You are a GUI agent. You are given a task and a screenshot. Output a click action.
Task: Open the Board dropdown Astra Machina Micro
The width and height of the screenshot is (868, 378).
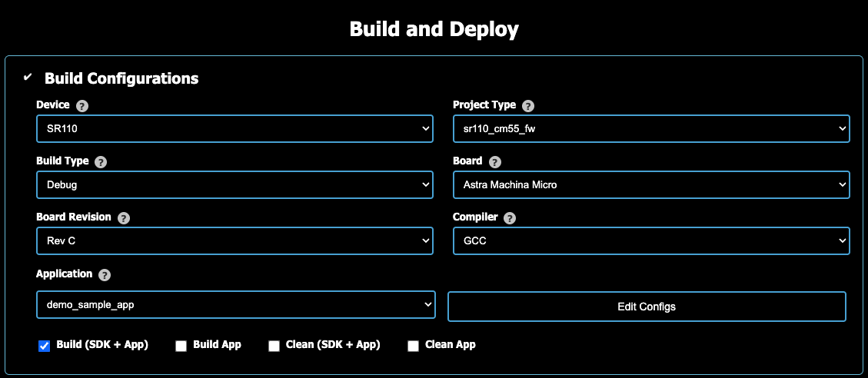[x=651, y=185]
